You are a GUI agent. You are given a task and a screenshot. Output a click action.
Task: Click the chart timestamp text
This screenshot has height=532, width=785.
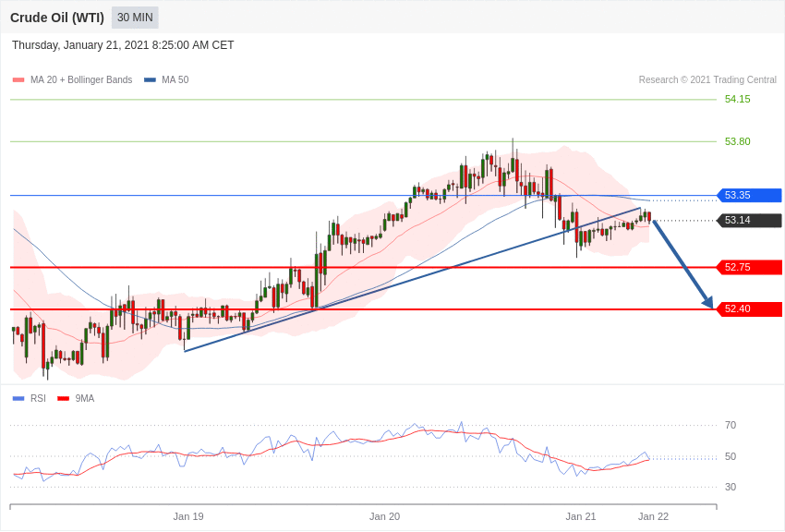pyautogui.click(x=123, y=45)
